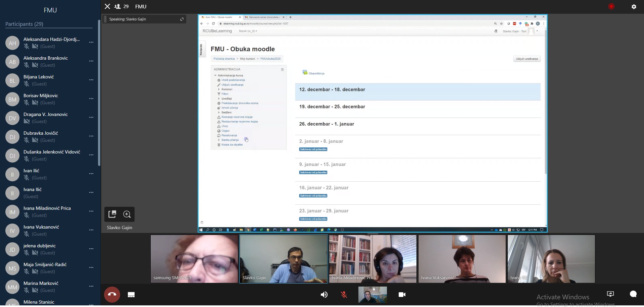Click the Resetovanje admin link
644x307 pixels.
[x=229, y=135]
